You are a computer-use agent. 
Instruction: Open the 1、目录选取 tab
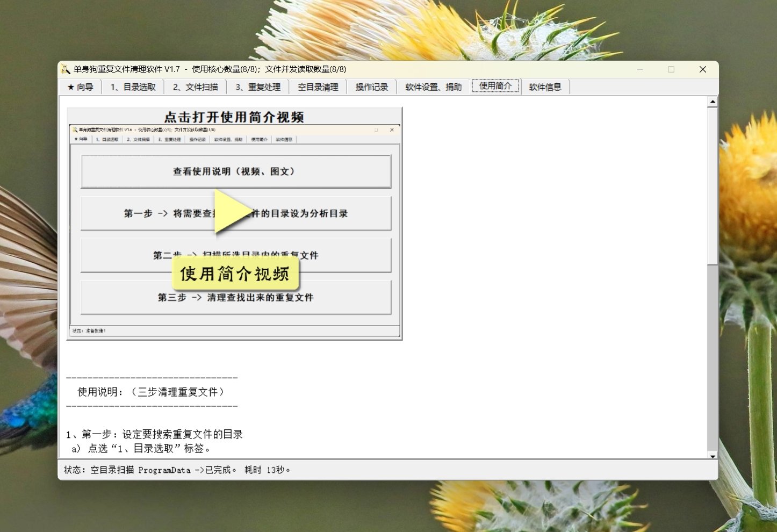133,87
